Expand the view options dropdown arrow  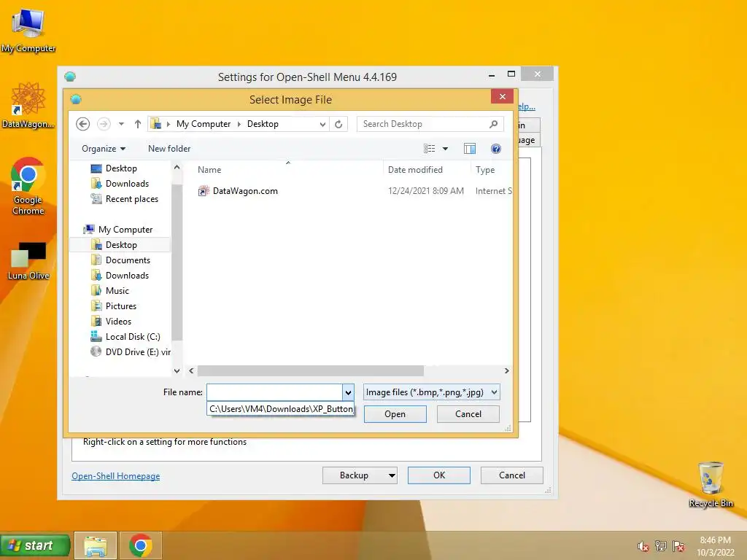[x=446, y=149]
